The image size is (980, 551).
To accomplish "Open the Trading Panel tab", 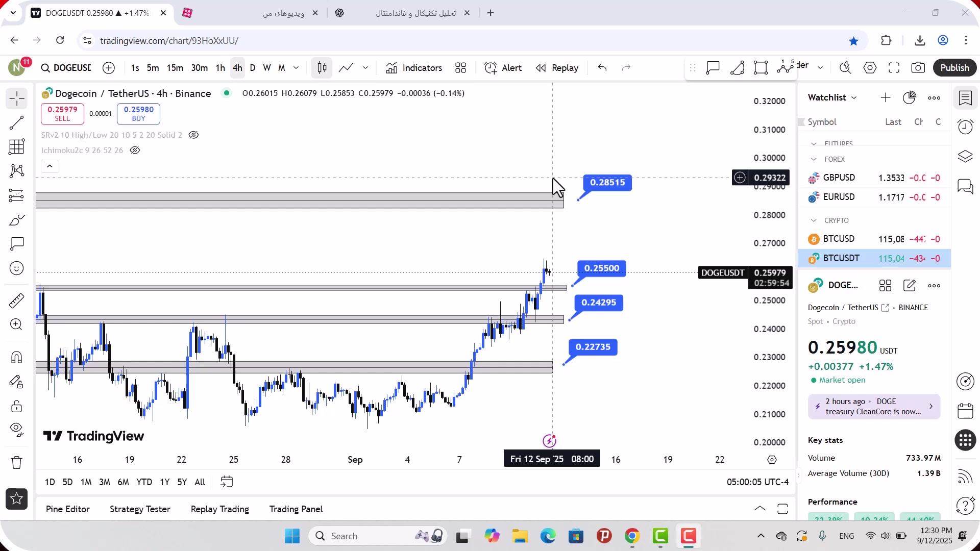I will tap(296, 509).
